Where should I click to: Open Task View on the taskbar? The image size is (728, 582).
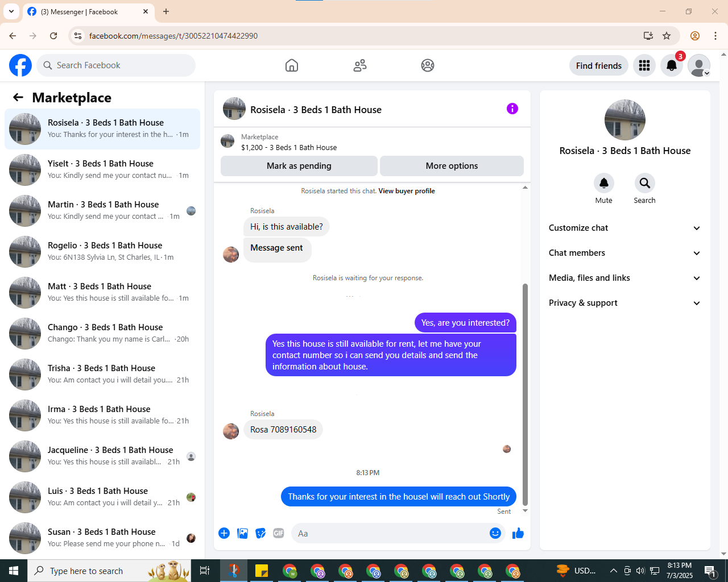(x=205, y=571)
